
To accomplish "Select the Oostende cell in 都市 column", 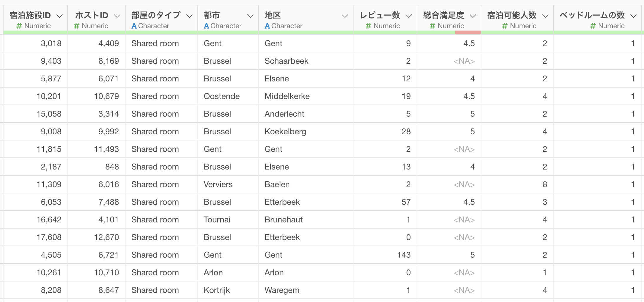I will pyautogui.click(x=222, y=96).
